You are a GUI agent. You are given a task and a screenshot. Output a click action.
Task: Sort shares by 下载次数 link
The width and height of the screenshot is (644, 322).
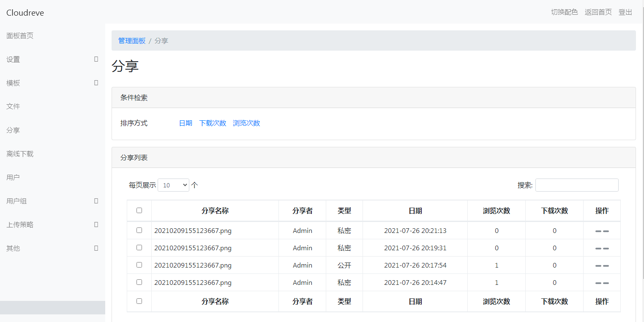[213, 123]
